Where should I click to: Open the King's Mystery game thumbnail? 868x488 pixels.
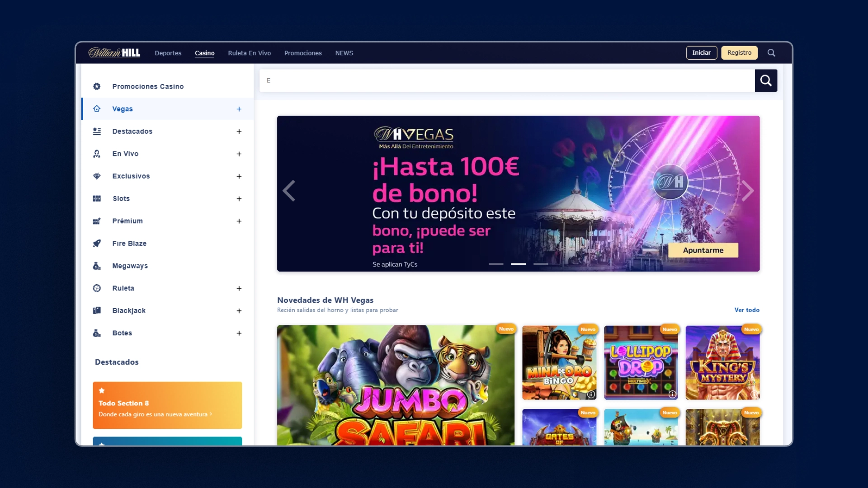click(x=722, y=362)
